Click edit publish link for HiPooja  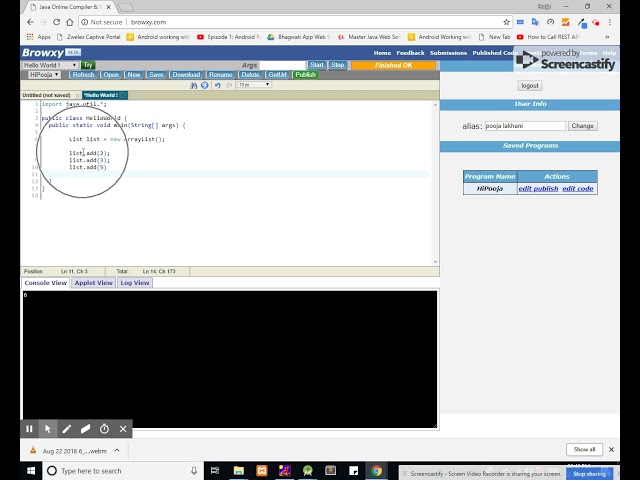[x=538, y=189]
